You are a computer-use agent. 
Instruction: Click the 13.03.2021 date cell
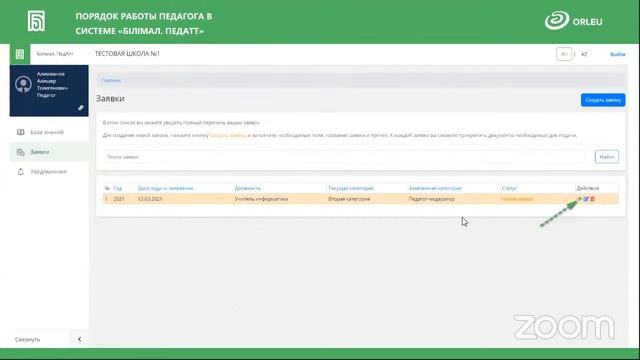click(150, 199)
